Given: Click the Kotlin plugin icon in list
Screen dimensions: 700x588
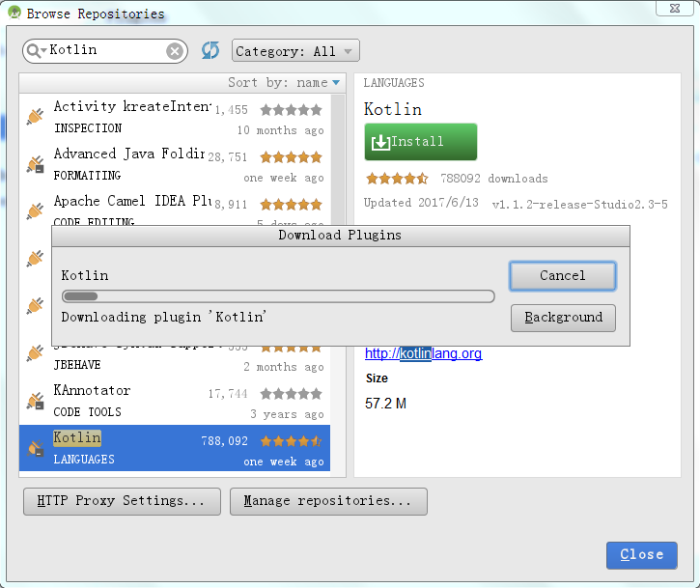Looking at the screenshot, I should [36, 448].
